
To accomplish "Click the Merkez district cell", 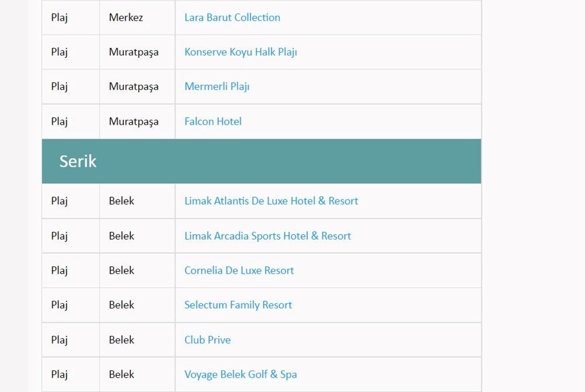I will [x=126, y=18].
